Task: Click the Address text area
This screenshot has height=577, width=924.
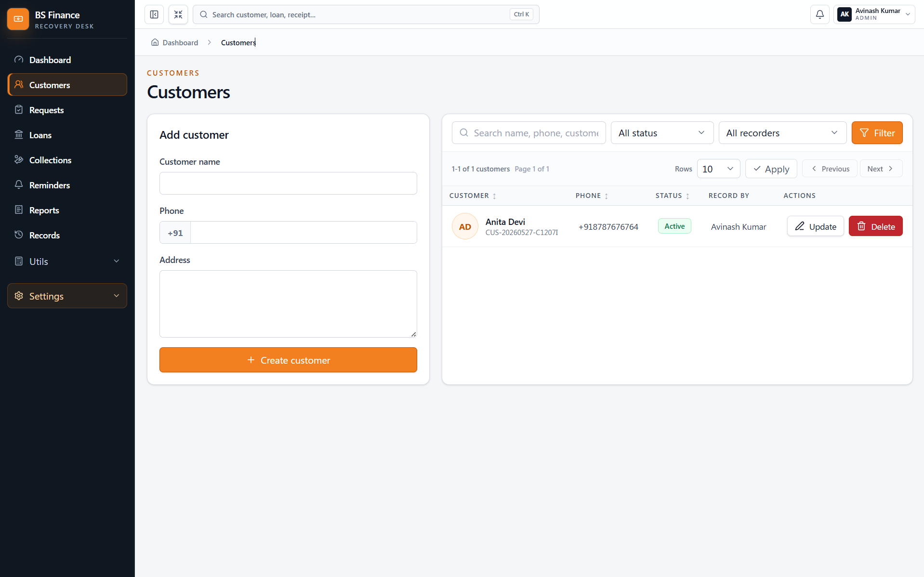Action: tap(288, 304)
